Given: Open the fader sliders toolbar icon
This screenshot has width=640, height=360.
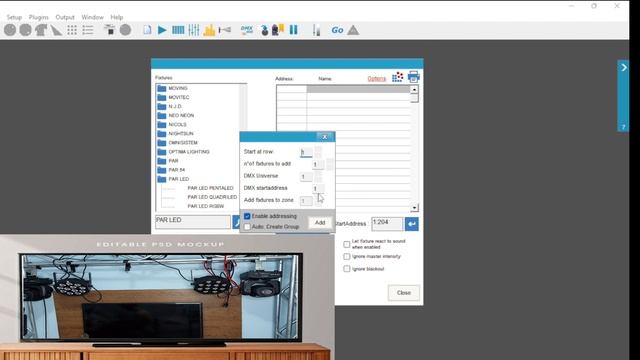Looking at the screenshot, I should (194, 30).
